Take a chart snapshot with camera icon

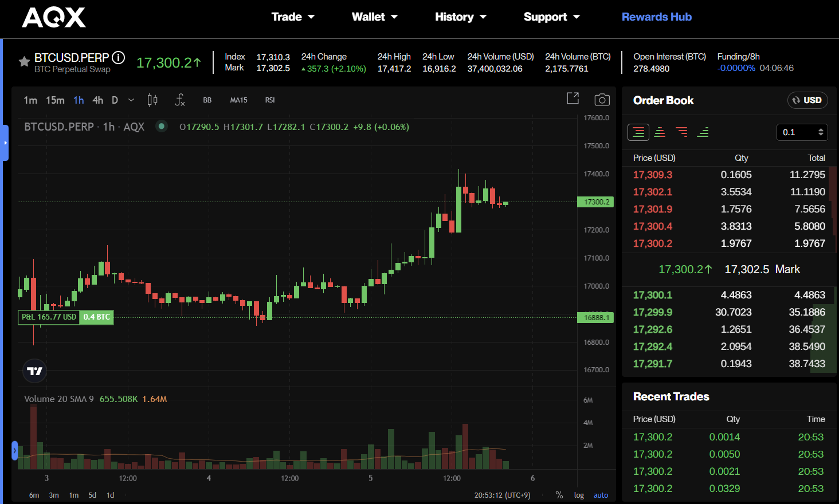click(602, 100)
